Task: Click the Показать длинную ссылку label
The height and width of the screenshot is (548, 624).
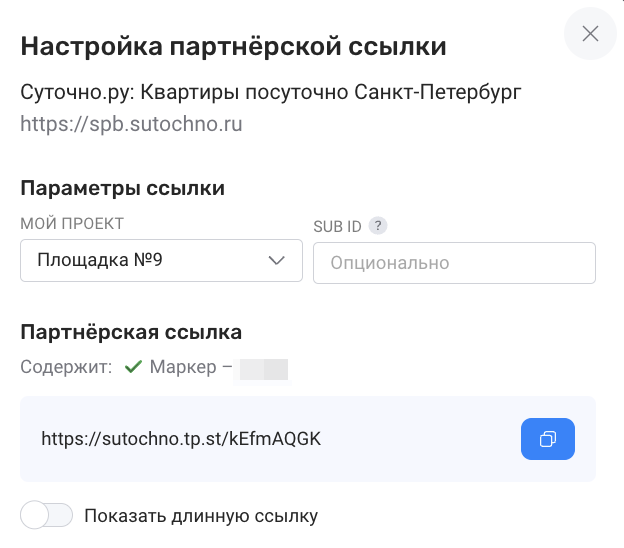Action: 201,516
